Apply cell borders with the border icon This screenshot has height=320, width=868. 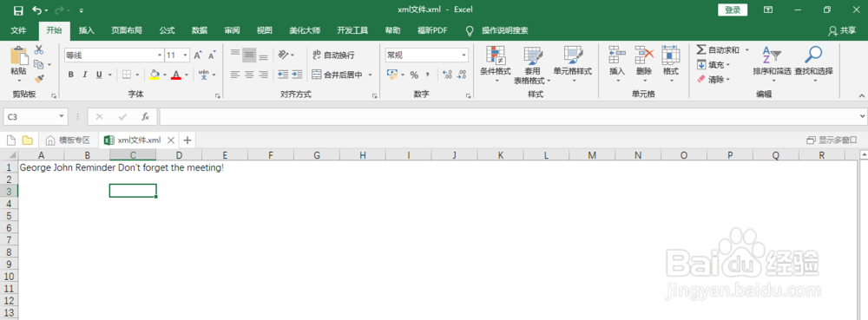click(x=126, y=75)
